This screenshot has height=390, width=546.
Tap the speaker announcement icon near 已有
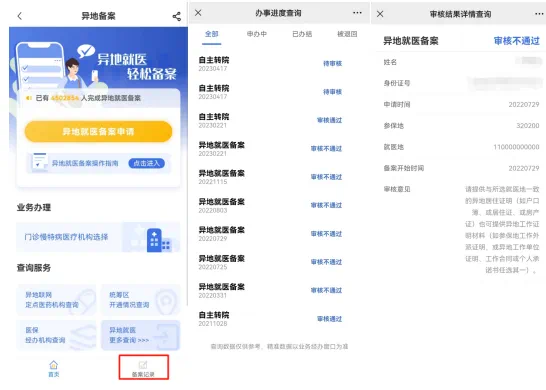[29, 98]
